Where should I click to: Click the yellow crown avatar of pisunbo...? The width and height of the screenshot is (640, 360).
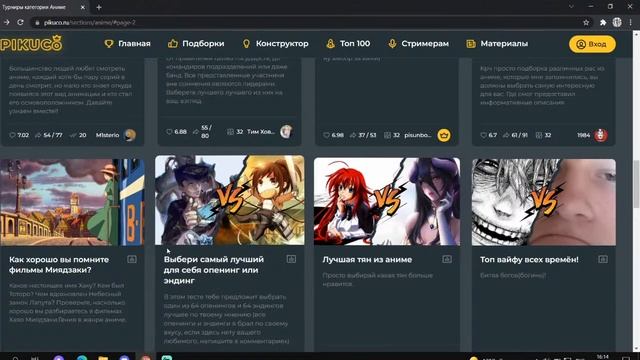[x=444, y=135]
